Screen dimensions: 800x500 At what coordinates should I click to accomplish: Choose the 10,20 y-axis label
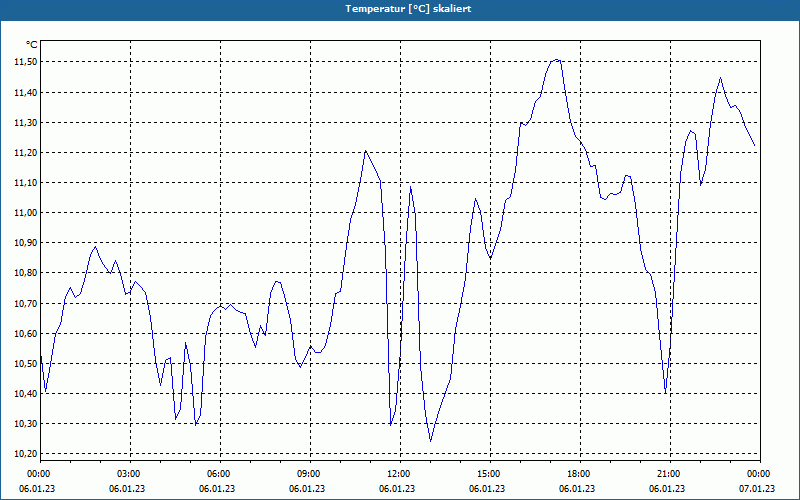click(x=26, y=454)
